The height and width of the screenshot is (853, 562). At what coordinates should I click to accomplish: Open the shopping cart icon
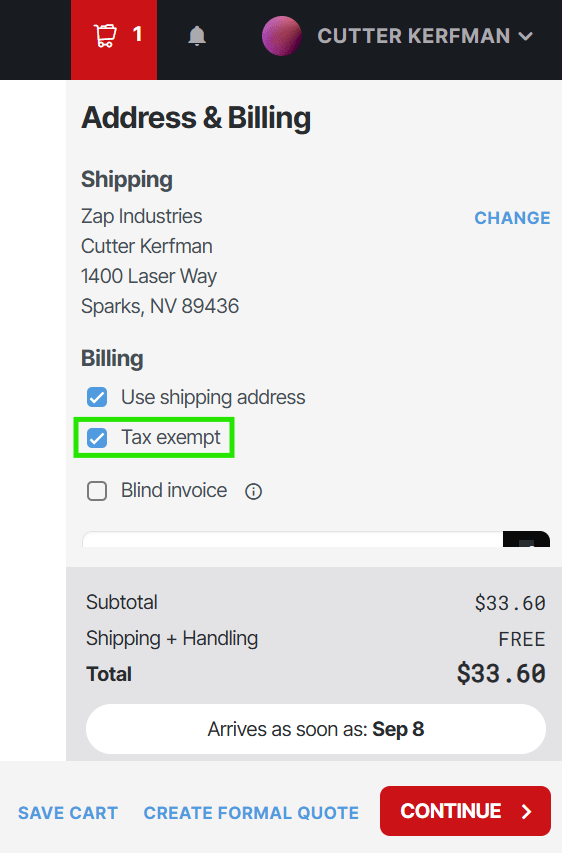point(105,36)
